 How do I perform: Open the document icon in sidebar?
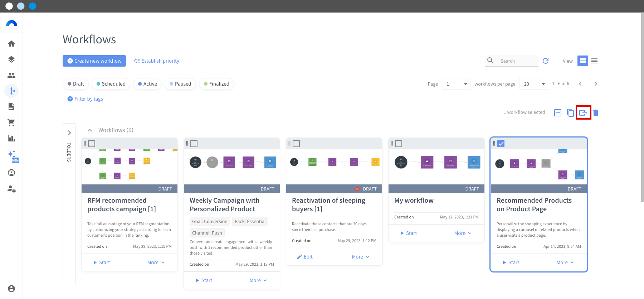coord(11,107)
